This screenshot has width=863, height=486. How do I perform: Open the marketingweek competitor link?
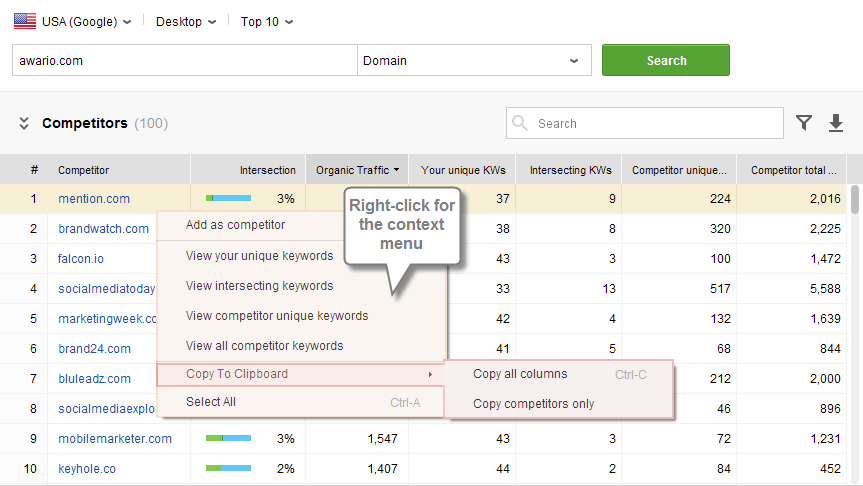pos(107,319)
